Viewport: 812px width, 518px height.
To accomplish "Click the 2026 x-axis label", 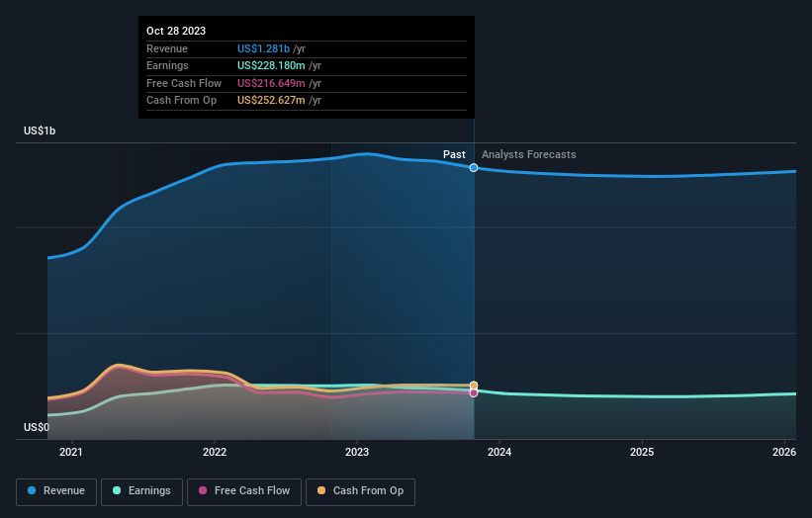I will [784, 452].
